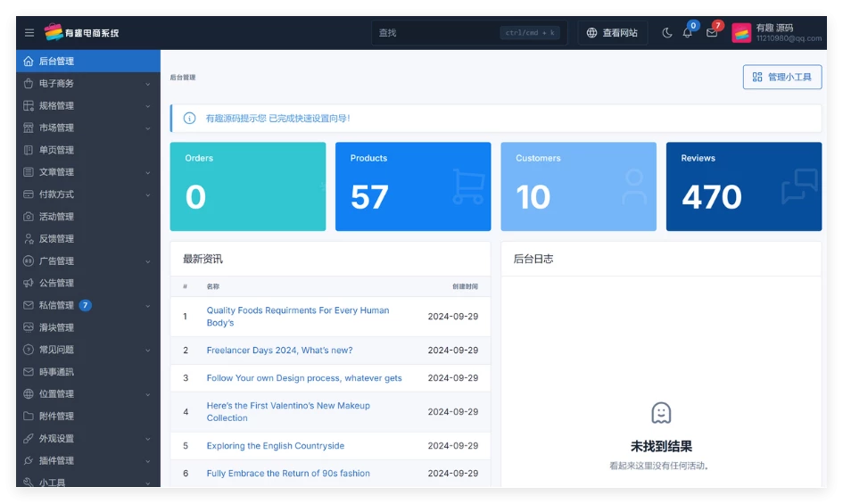Open the 管理小工具 widget manager button
This screenshot has width=843, height=504.
[781, 78]
